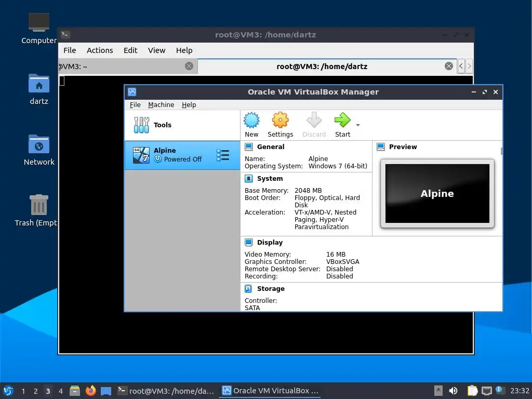Click the System section chip icon

[x=249, y=179]
